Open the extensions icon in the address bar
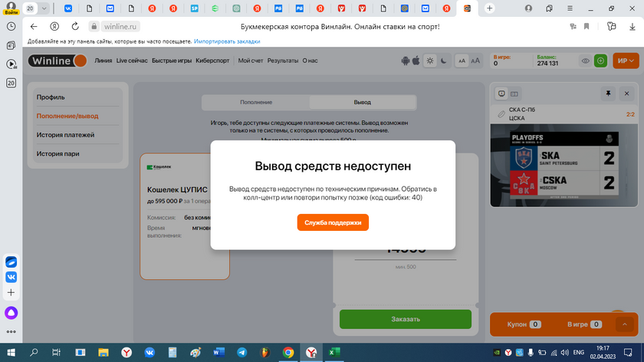Viewport: 644px width, 362px height. pos(612,26)
